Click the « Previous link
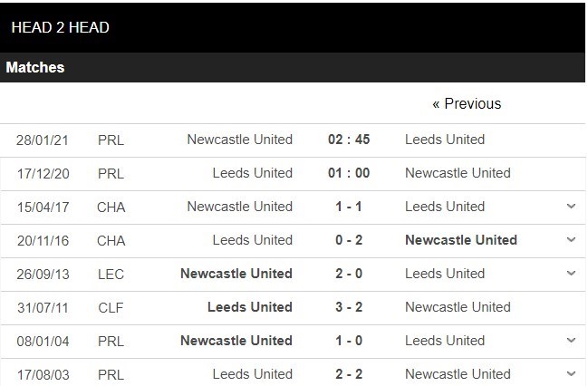 (467, 104)
